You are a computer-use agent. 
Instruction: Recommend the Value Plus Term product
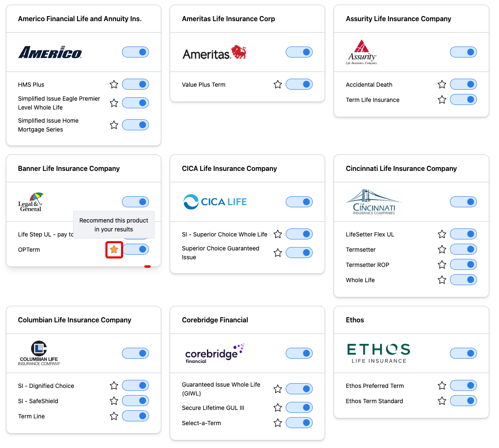[x=278, y=84]
